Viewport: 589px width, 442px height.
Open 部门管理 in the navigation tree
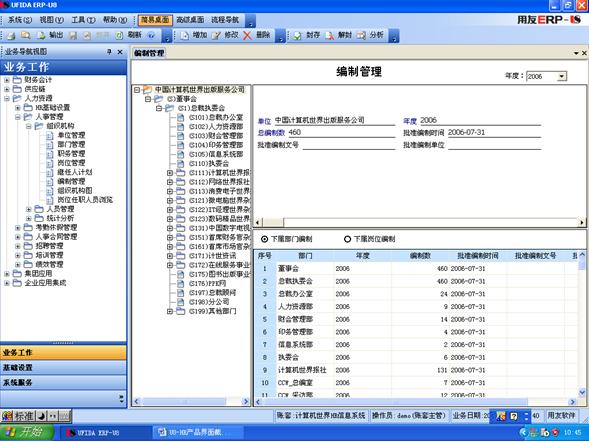(71, 145)
